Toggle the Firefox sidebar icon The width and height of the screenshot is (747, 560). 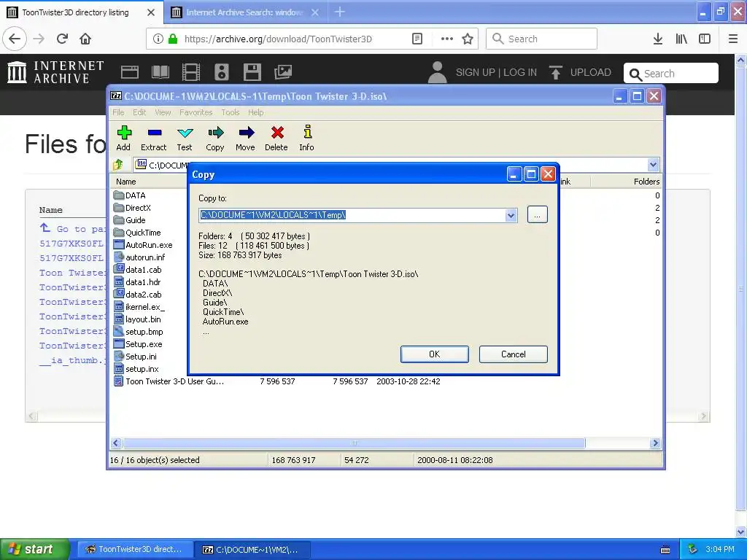pos(705,39)
